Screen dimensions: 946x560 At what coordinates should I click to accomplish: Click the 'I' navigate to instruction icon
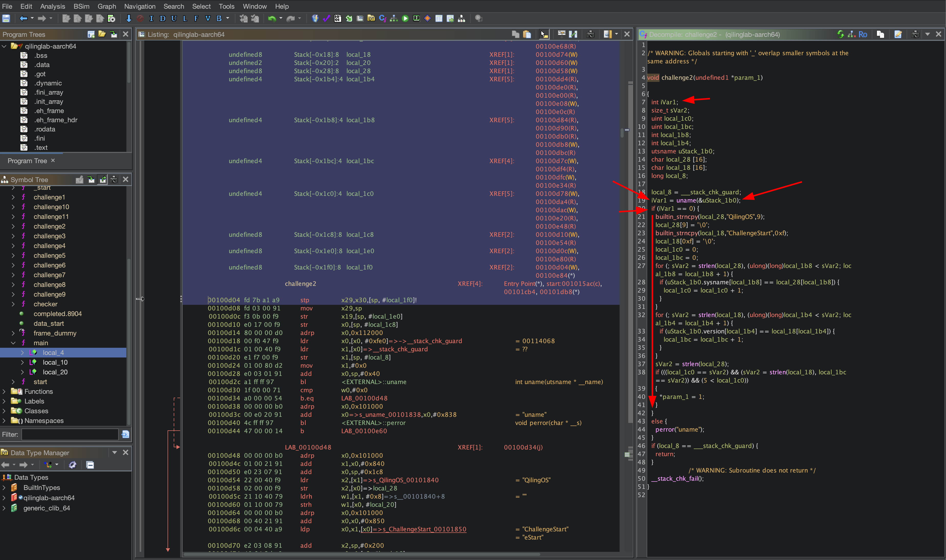click(x=151, y=18)
